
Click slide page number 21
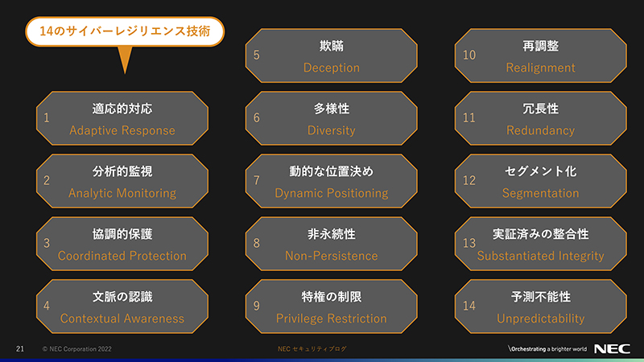pyautogui.click(x=19, y=349)
